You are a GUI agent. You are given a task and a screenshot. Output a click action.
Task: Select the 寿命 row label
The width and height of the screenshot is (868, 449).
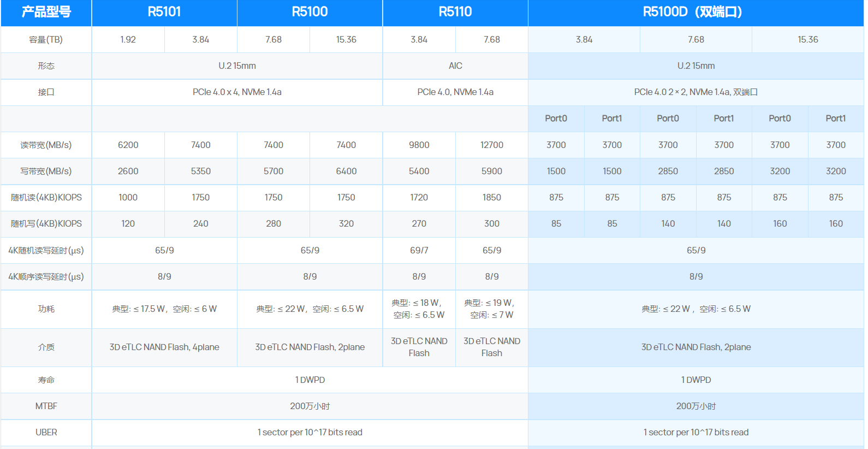point(46,380)
